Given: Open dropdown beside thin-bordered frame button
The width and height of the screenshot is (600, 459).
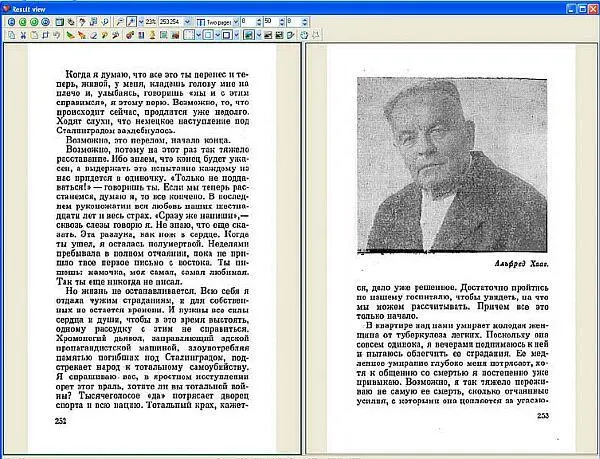Looking at the screenshot, I should [217, 35].
